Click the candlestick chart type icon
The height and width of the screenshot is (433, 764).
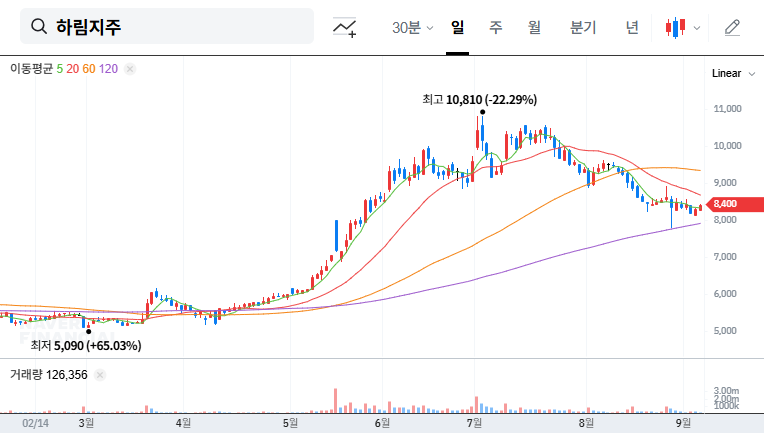click(x=675, y=27)
